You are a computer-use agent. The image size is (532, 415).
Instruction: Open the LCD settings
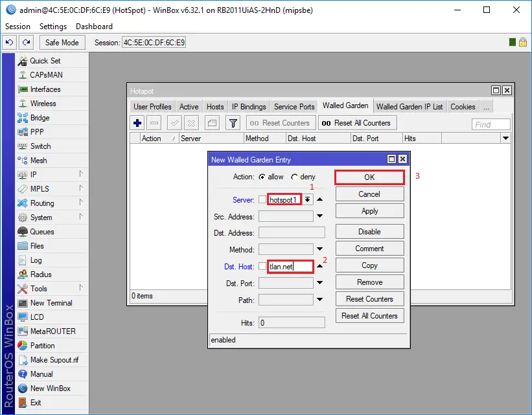pyautogui.click(x=37, y=317)
